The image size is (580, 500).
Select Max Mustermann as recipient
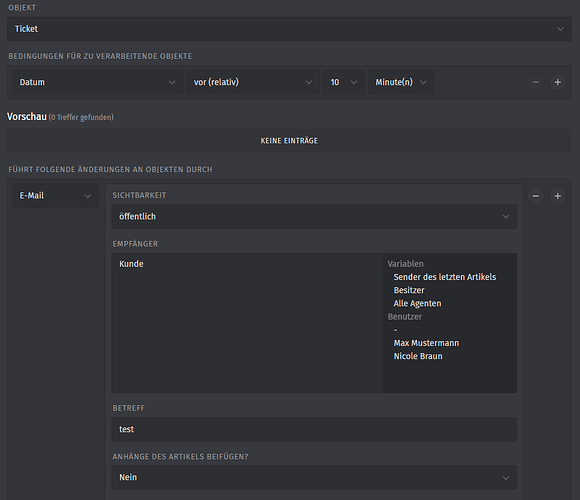pos(426,343)
